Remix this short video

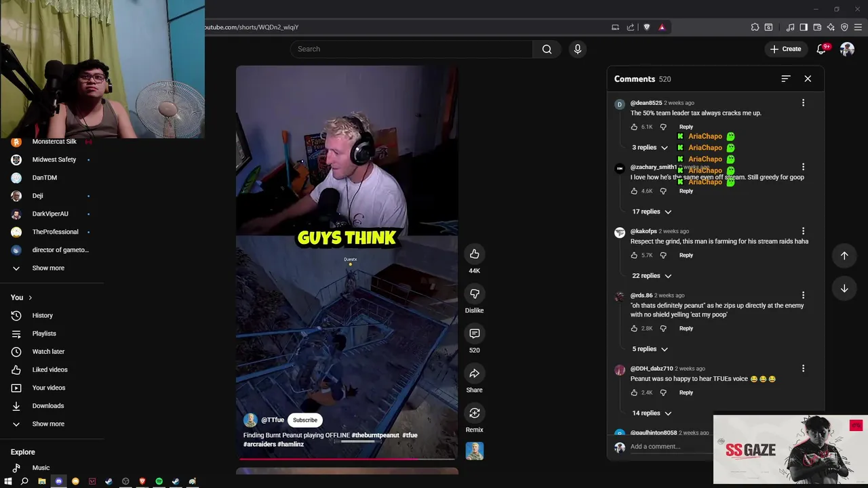pyautogui.click(x=474, y=413)
